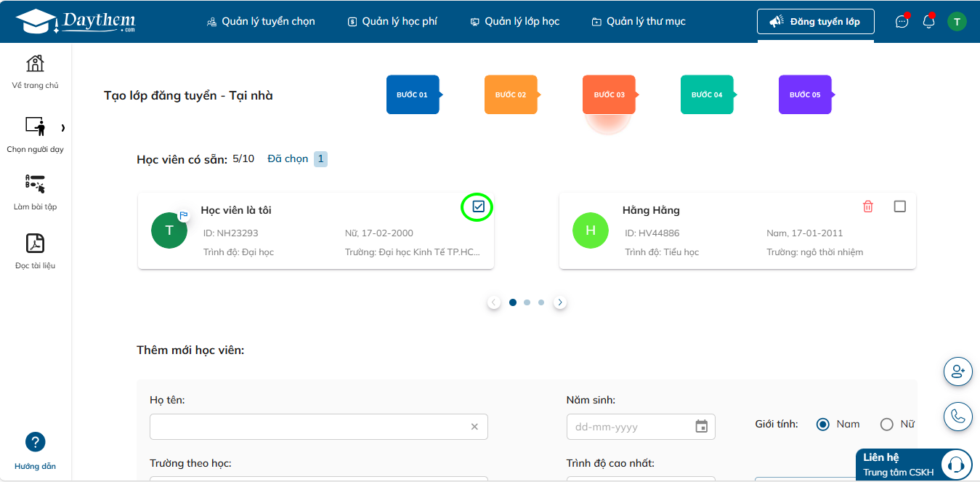Expand the Chọn người dạy sidebar arrow
The width and height of the screenshot is (980, 482).
pyautogui.click(x=63, y=128)
